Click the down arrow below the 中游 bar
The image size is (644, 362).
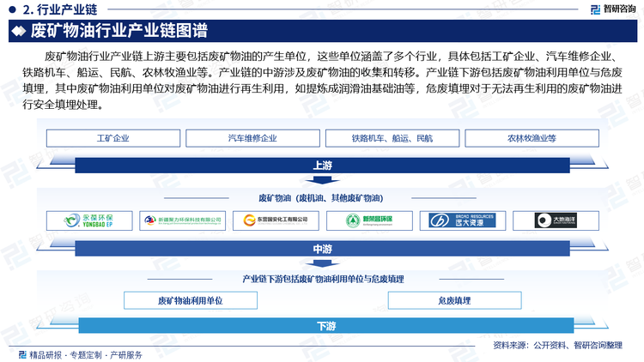pyautogui.click(x=322, y=263)
